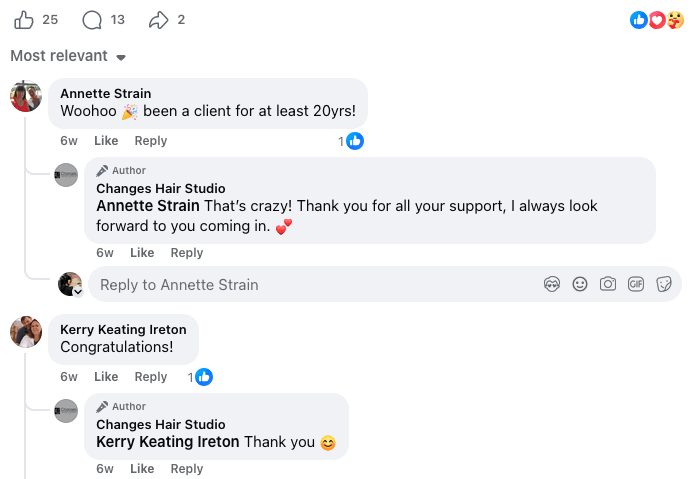Like Changes Hair Studio's reply to Annette
This screenshot has width=697, height=479.
tap(142, 253)
